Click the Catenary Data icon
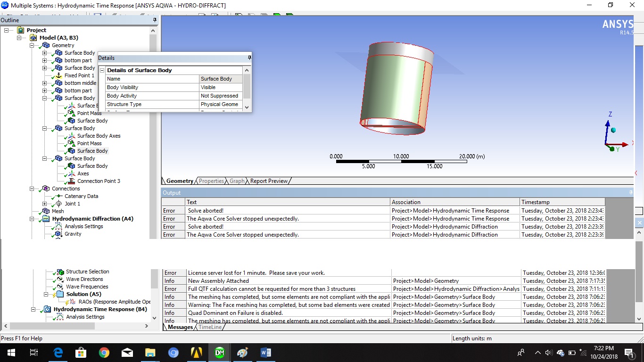Viewport: 644px width, 362px height. pyautogui.click(x=58, y=196)
